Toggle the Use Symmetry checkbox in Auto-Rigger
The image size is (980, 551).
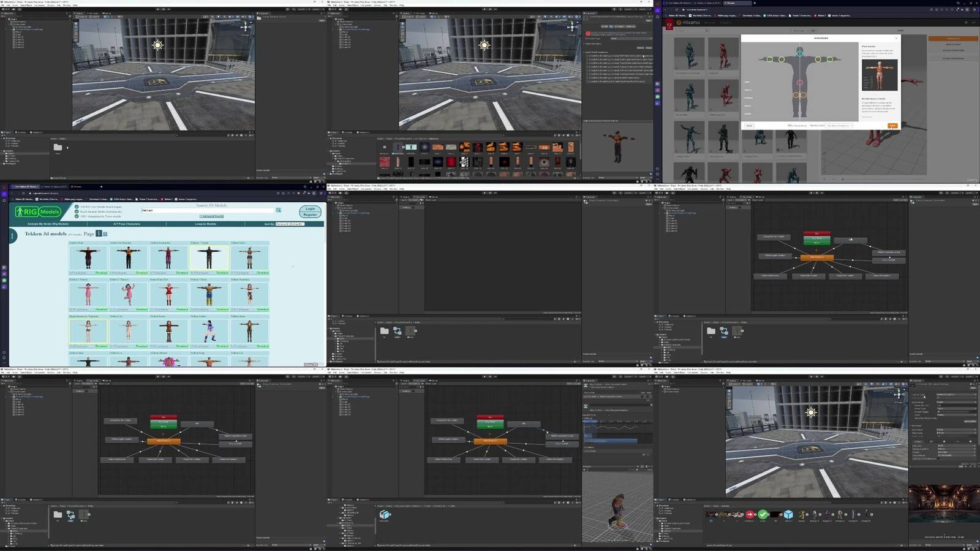[x=790, y=126]
